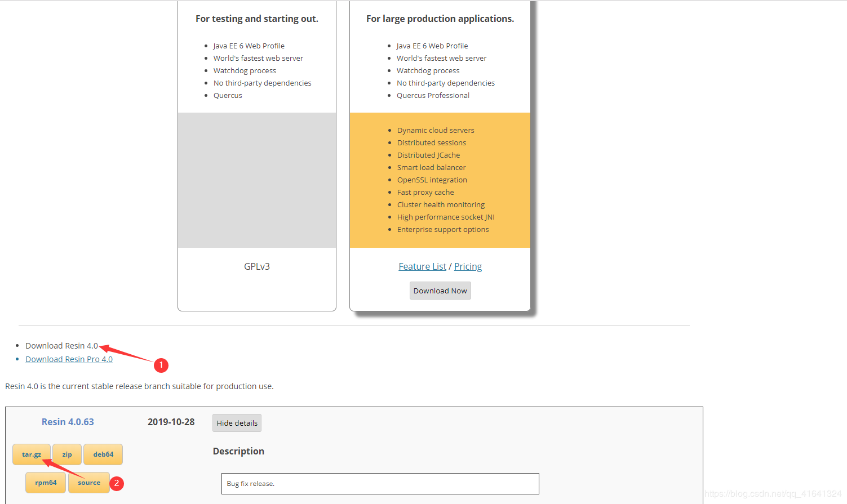
Task: Click the 'Fast proxy cache' feature item
Action: pyautogui.click(x=425, y=192)
